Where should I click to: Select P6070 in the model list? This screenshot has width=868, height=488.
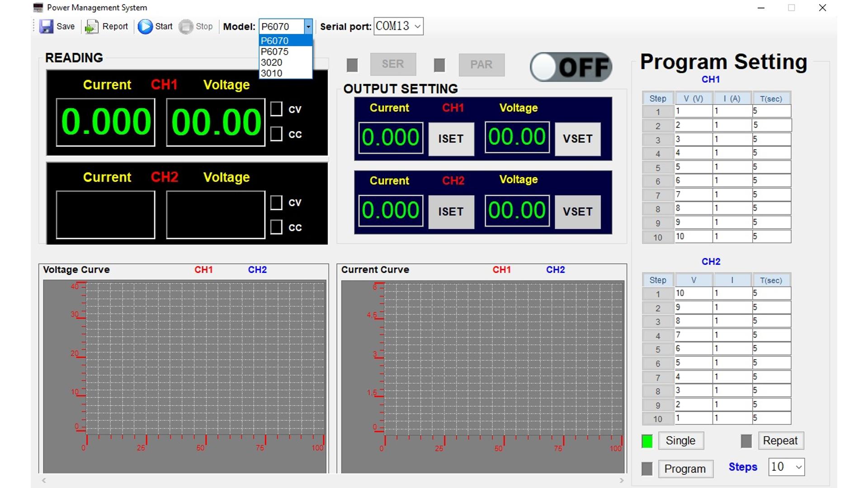[286, 41]
